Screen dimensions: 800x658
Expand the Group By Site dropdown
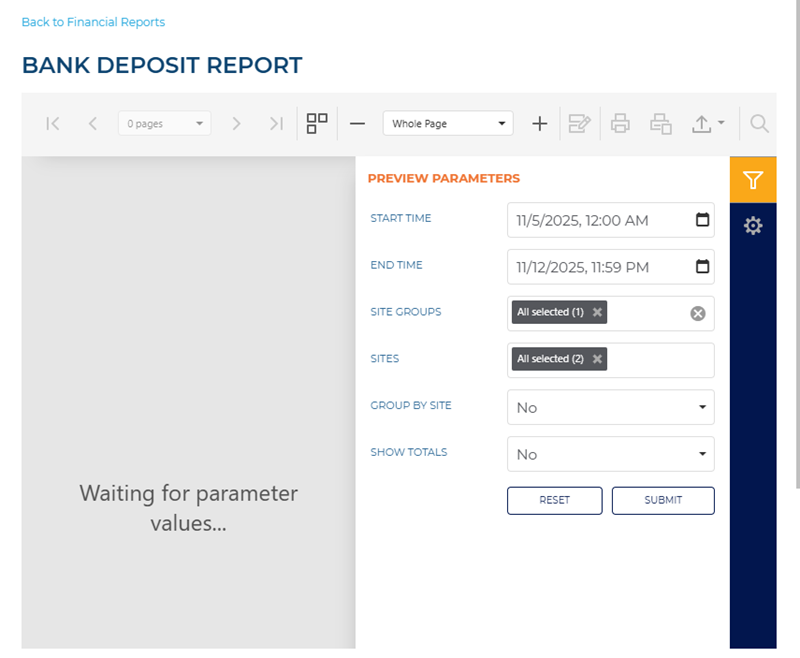click(x=610, y=407)
